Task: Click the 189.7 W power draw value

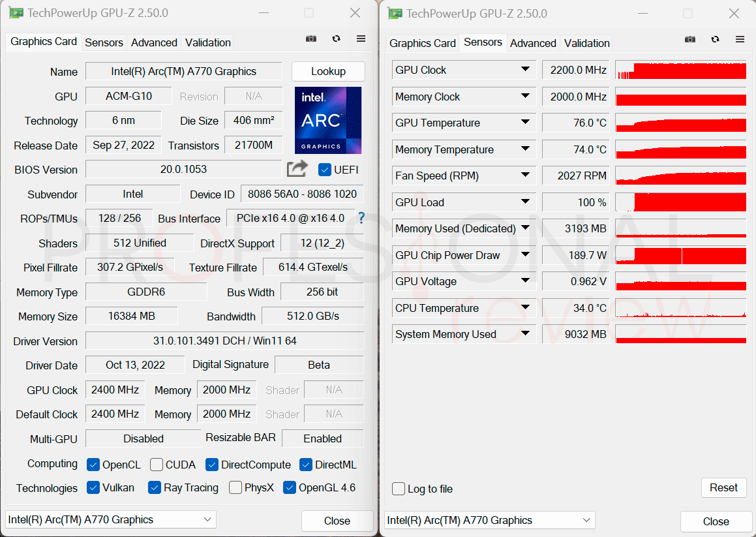Action: pos(575,254)
